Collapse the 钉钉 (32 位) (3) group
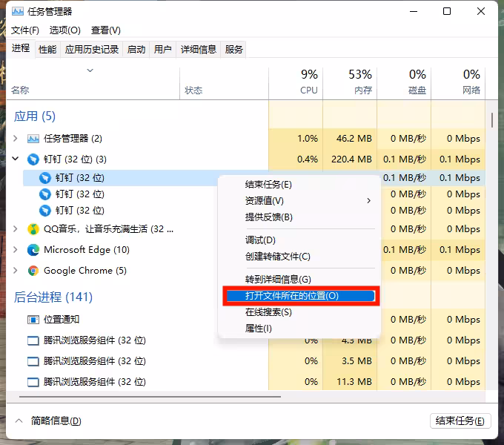The width and height of the screenshot is (504, 445). (x=15, y=159)
